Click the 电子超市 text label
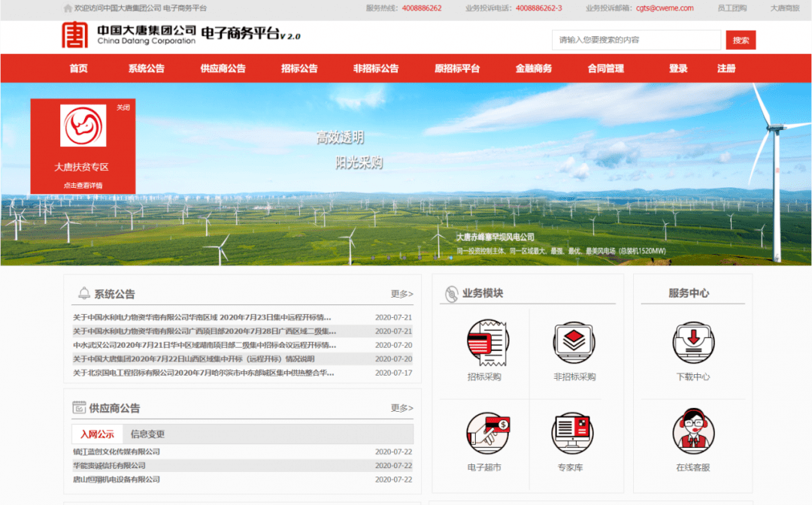This screenshot has height=505, width=812. click(x=484, y=467)
